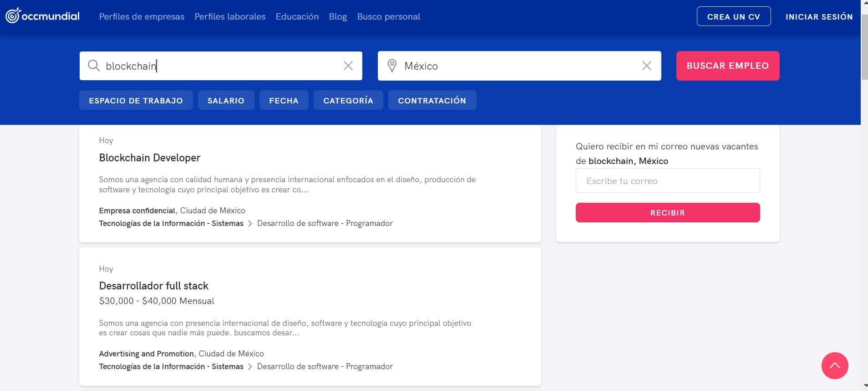Open the SALARIO filter
Viewport: 868px width, 391px height.
[x=226, y=100]
